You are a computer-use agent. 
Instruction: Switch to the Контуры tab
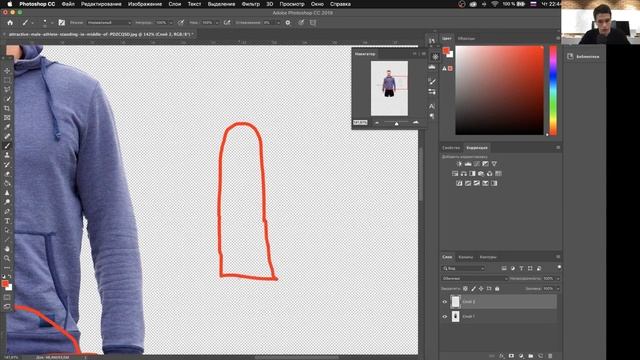coord(488,257)
